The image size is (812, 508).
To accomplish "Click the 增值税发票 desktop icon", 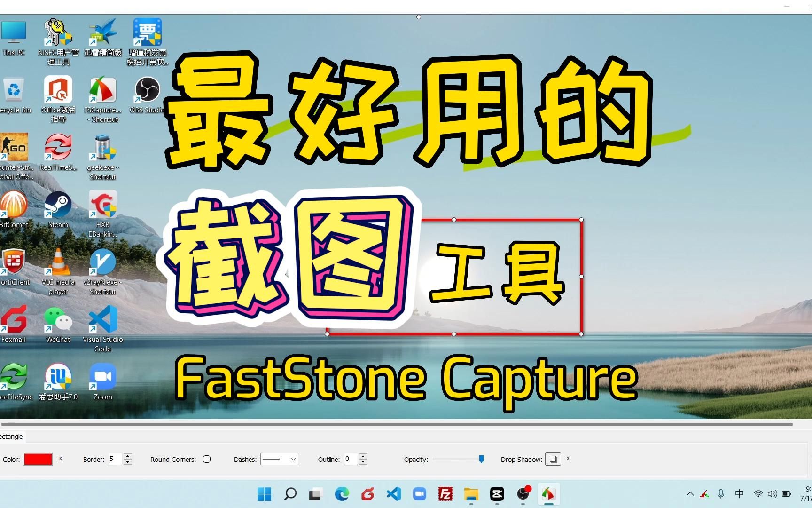I will tap(148, 42).
